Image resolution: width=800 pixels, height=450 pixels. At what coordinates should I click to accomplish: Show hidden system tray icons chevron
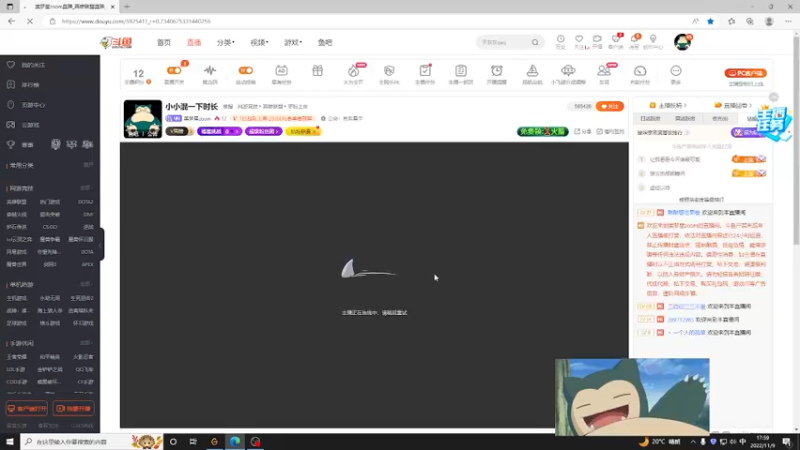[693, 442]
